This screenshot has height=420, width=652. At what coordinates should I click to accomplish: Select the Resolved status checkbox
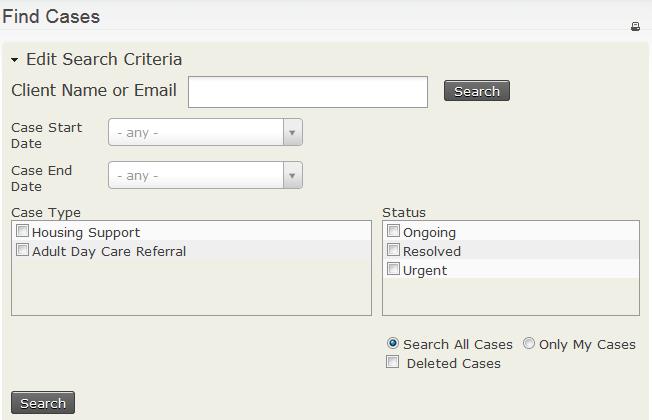pos(394,251)
